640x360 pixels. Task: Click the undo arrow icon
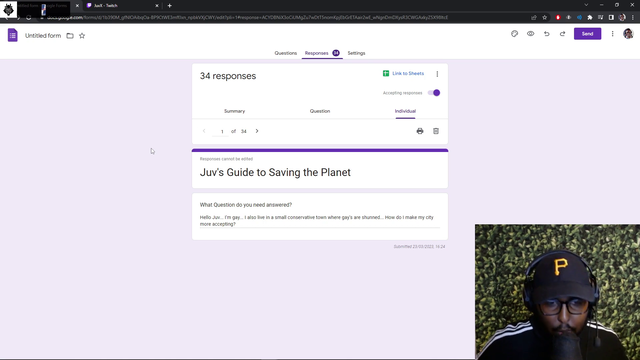click(547, 34)
